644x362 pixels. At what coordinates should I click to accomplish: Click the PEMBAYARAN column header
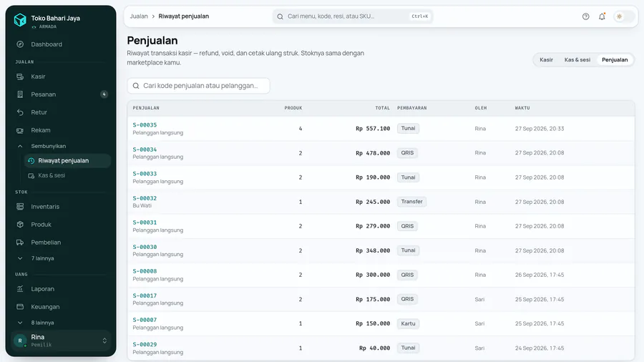(x=412, y=108)
